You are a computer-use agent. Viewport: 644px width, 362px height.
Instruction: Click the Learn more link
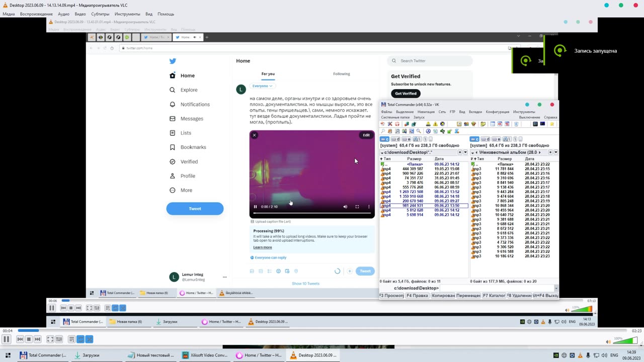pos(263,247)
